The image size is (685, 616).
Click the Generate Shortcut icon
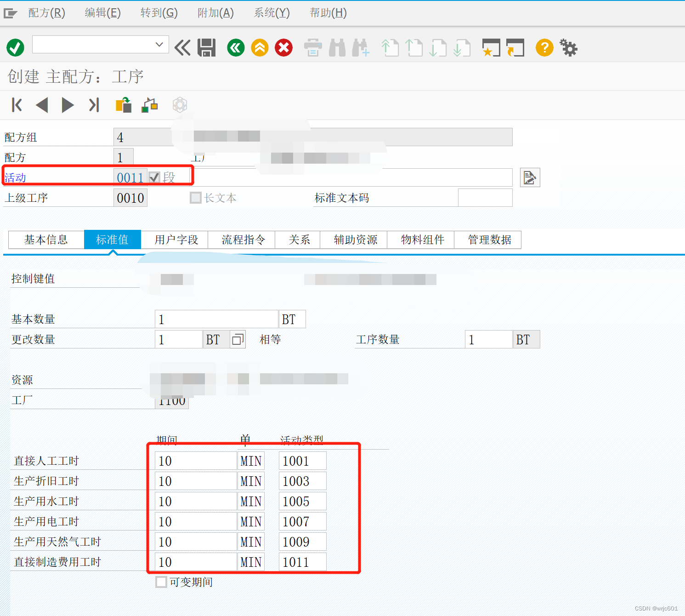pos(515,47)
